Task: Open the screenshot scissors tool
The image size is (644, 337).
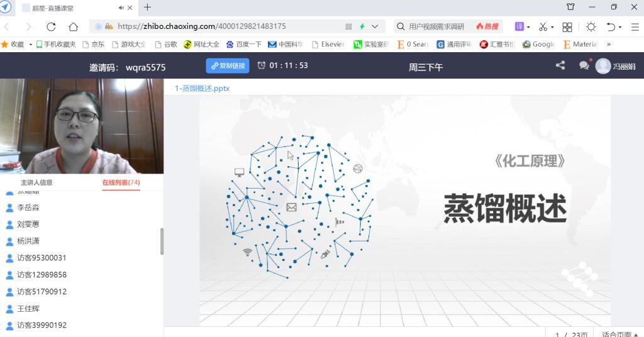Action: click(x=543, y=27)
